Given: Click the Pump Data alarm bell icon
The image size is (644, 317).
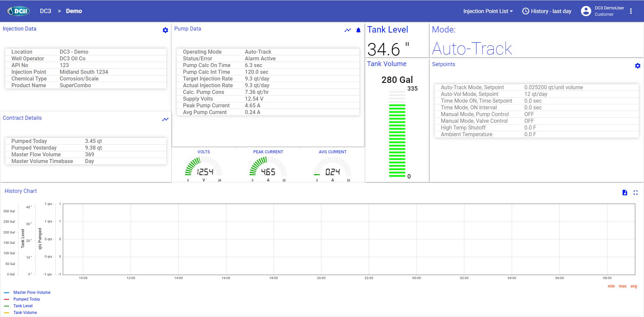Looking at the screenshot, I should tap(358, 30).
